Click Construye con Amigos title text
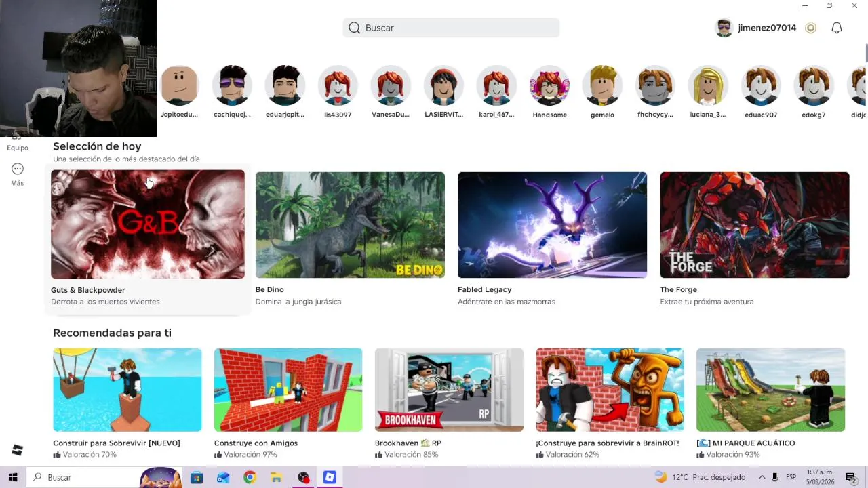868x488 pixels. click(x=256, y=443)
